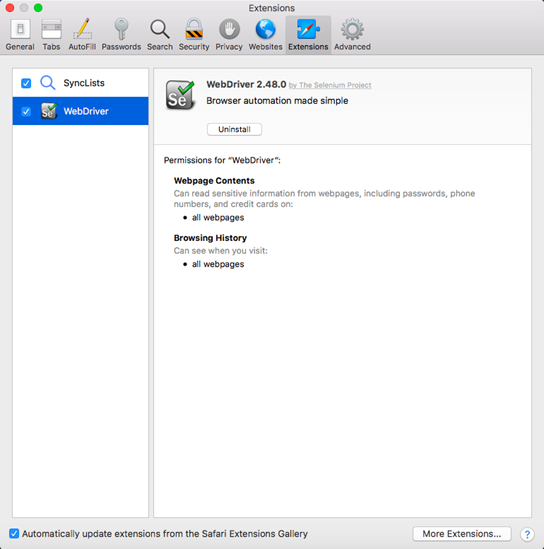This screenshot has width=544, height=549.
Task: Select the Extensions puzzle-piece tab
Action: click(x=308, y=35)
